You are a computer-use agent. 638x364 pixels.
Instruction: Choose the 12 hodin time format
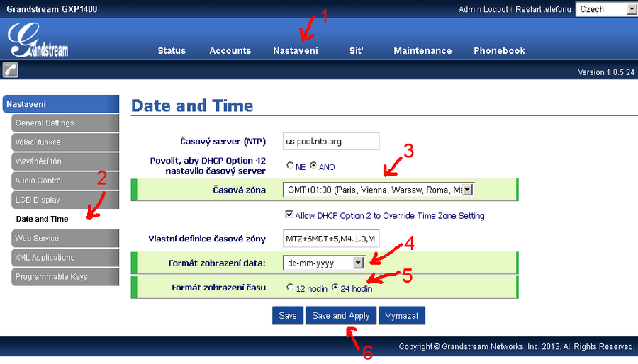[x=290, y=288]
